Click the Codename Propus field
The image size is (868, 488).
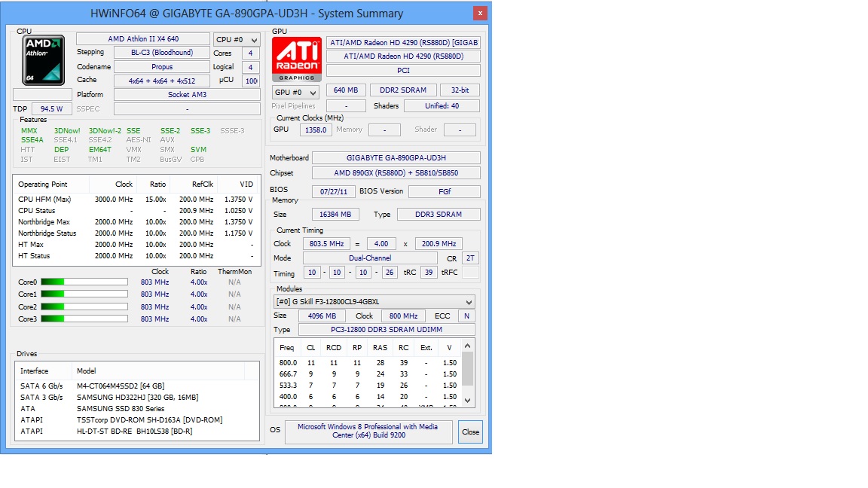pyautogui.click(x=162, y=66)
